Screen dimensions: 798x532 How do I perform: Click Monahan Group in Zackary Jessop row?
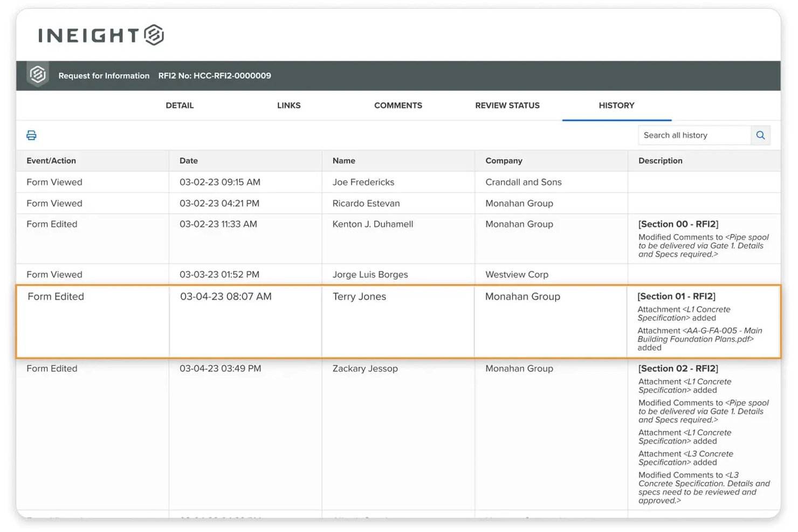519,369
